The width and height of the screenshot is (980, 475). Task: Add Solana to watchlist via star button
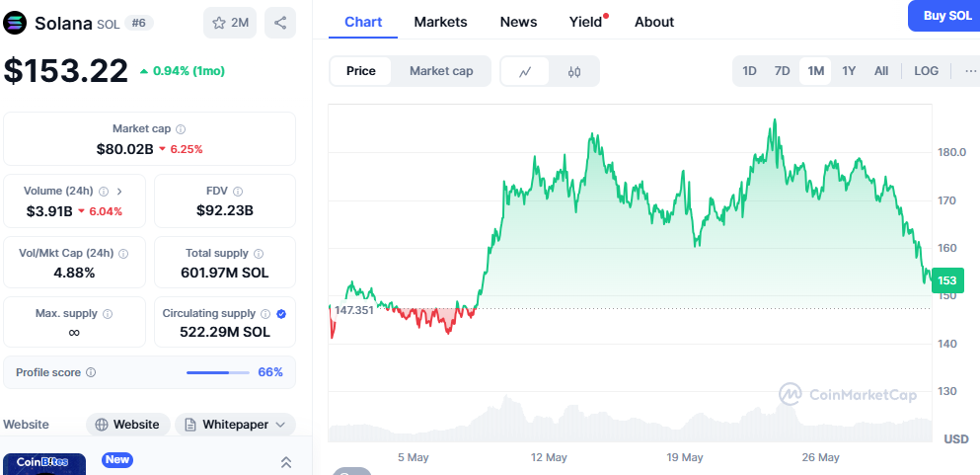pos(230,23)
